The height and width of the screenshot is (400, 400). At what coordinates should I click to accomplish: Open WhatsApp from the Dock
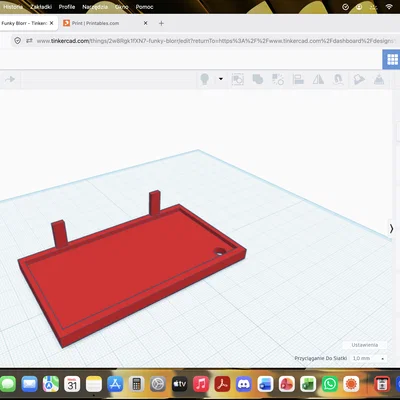[x=330, y=384]
